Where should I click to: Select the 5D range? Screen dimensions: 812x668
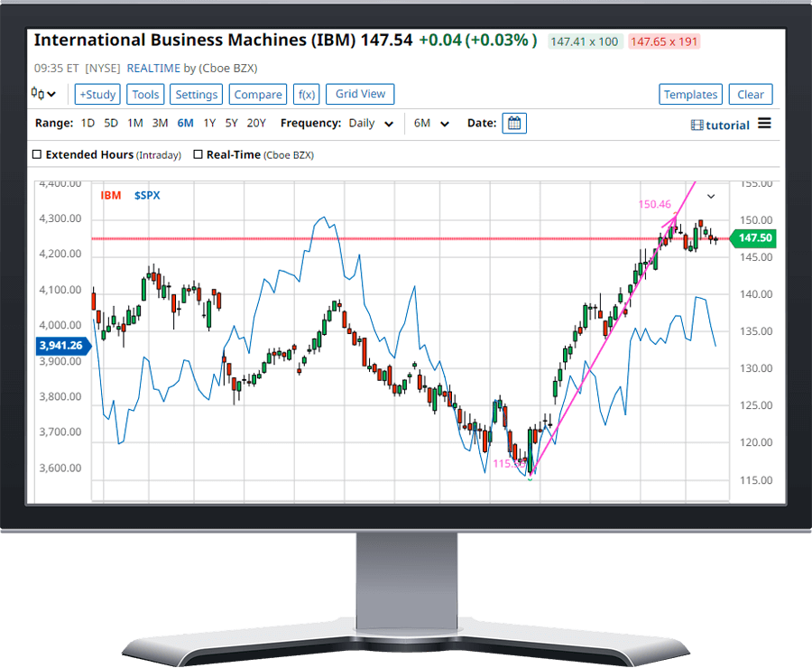click(111, 124)
